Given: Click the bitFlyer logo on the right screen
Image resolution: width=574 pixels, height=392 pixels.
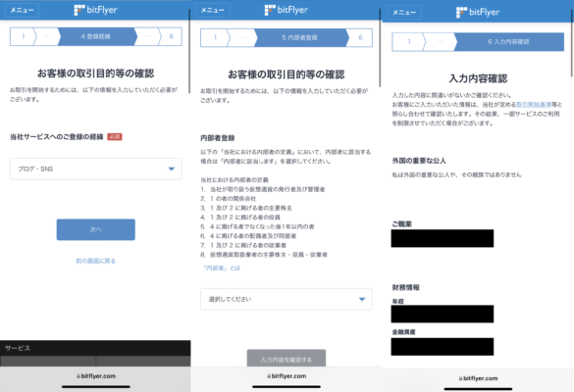Looking at the screenshot, I should click(x=478, y=12).
